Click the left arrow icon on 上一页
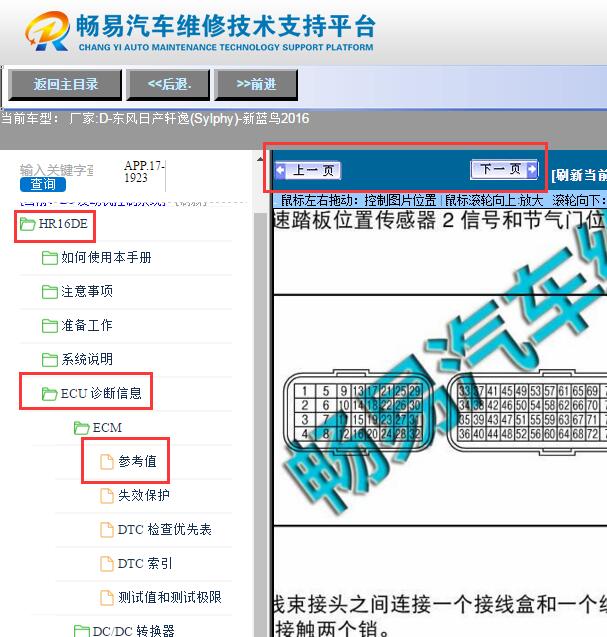This screenshot has height=637, width=607. pos(280,170)
